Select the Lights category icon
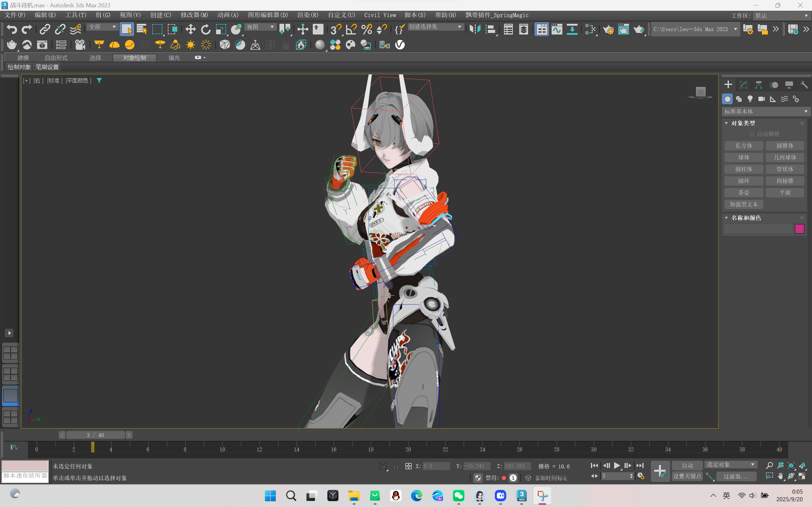The image size is (812, 507). [750, 99]
